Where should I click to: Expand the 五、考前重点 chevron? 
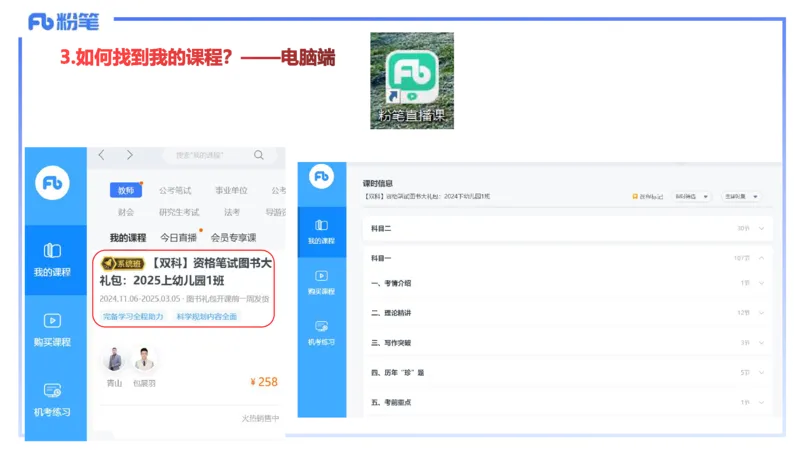pos(761,403)
